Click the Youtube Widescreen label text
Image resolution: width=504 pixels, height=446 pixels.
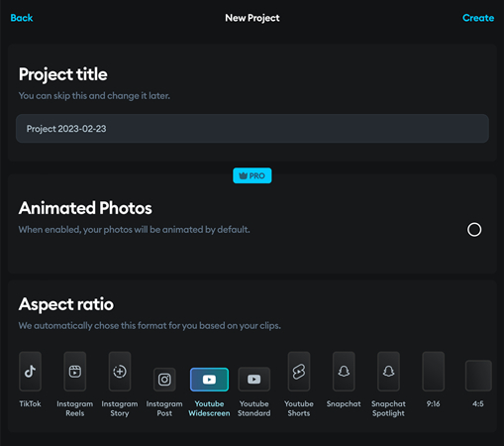click(209, 408)
